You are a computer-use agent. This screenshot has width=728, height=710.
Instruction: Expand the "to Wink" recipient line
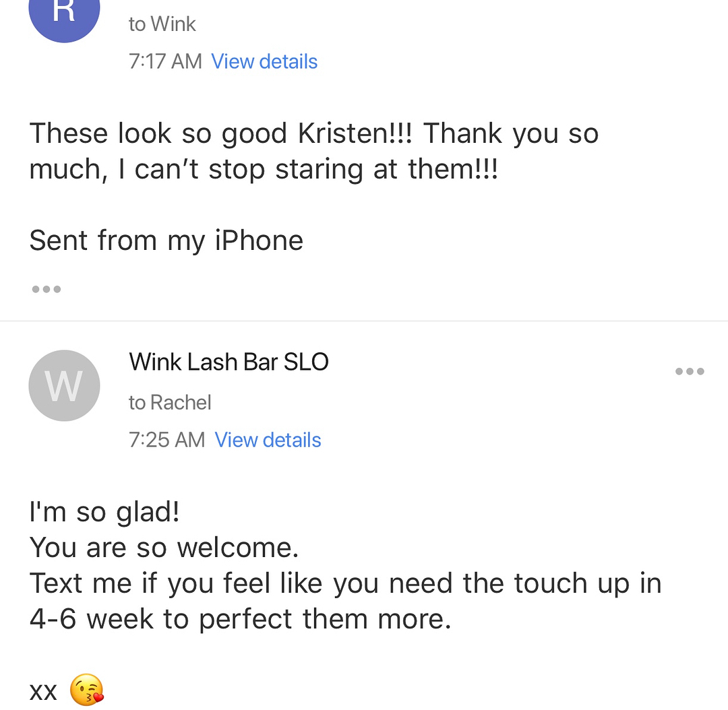click(x=162, y=24)
